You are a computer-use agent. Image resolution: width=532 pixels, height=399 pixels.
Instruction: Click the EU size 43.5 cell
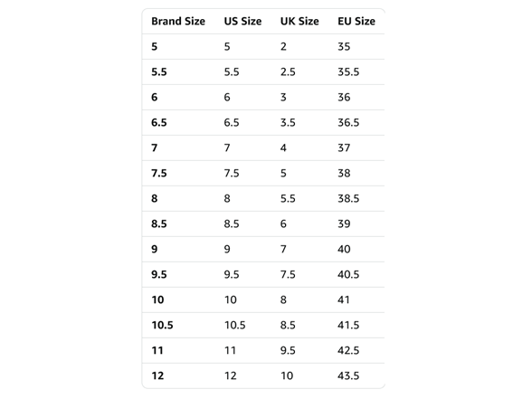[x=348, y=376]
